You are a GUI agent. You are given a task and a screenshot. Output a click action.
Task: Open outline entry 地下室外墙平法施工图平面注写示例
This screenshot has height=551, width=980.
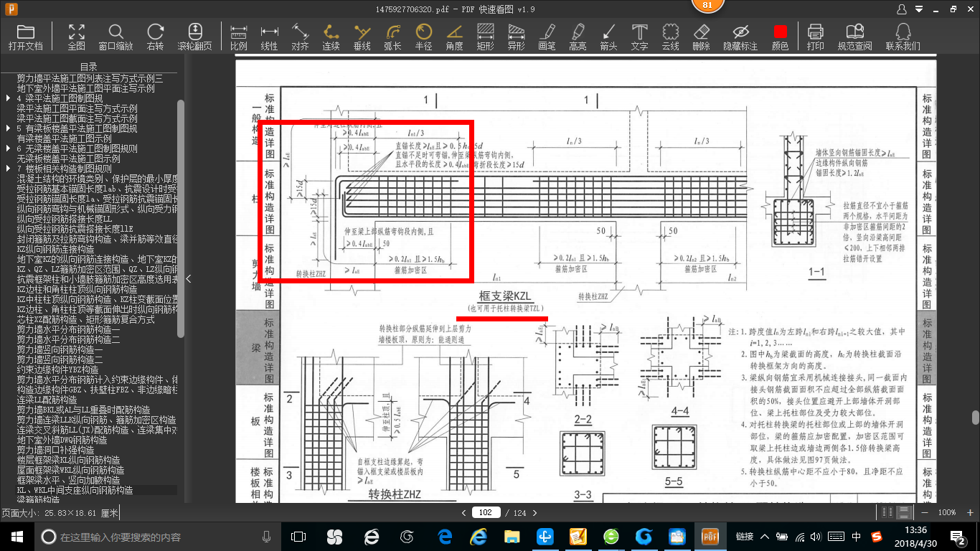(86, 88)
